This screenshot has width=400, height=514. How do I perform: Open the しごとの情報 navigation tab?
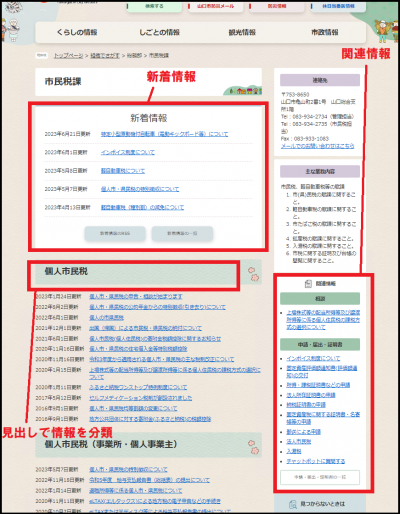(159, 32)
